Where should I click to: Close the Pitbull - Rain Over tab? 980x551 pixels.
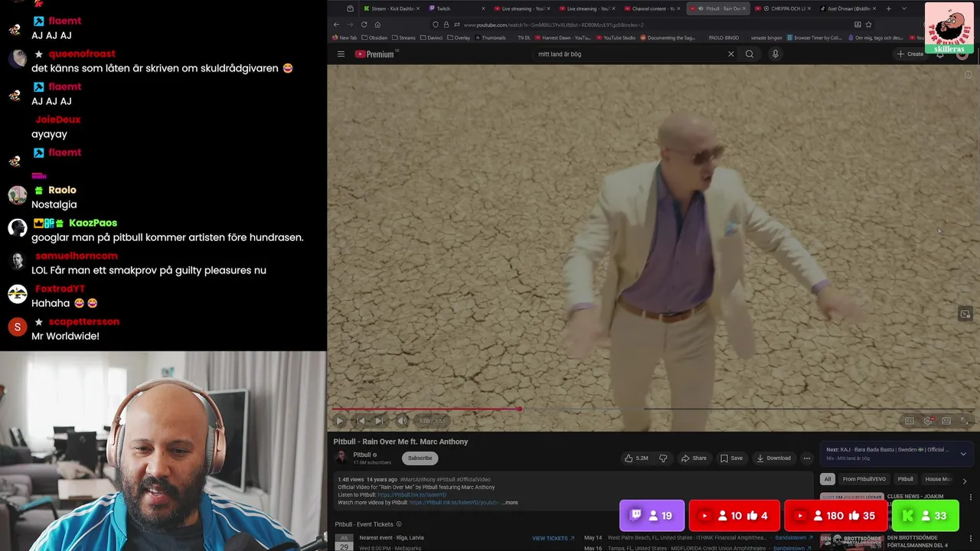click(743, 8)
